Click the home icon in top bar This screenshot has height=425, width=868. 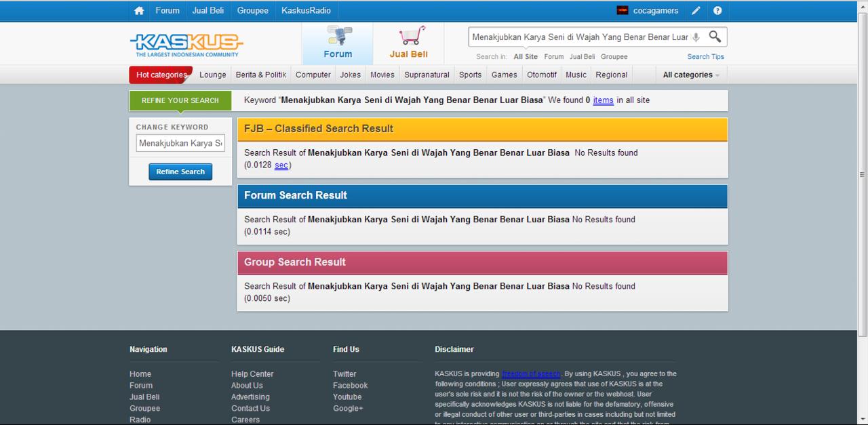point(139,11)
